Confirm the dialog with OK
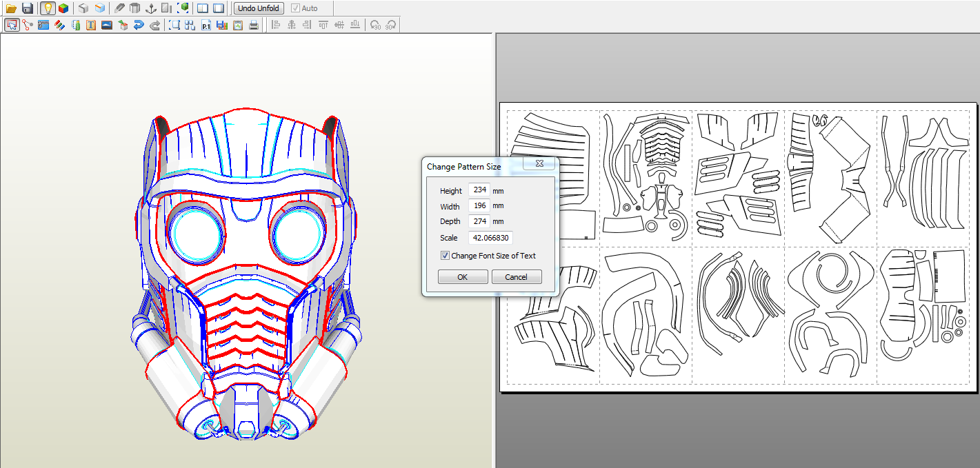The height and width of the screenshot is (468, 980). point(463,277)
